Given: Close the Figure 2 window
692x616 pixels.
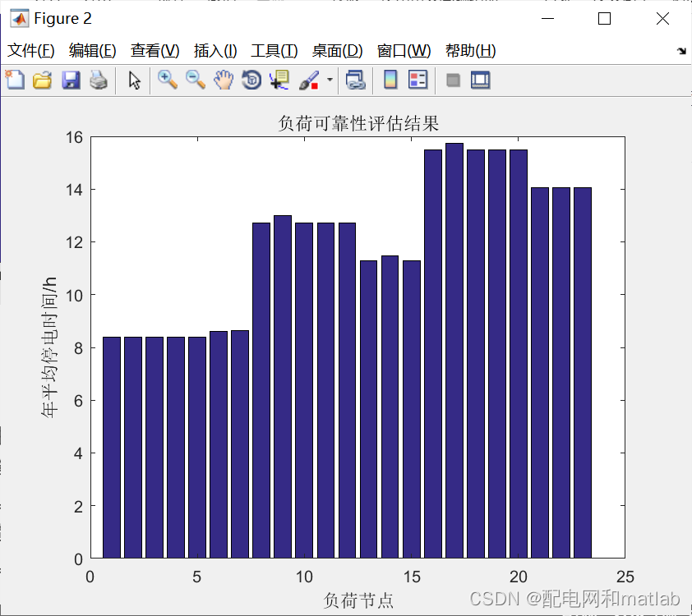Looking at the screenshot, I should (x=662, y=19).
